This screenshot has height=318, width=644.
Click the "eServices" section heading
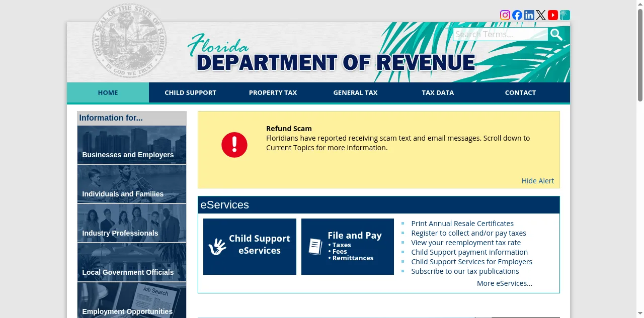(225, 205)
